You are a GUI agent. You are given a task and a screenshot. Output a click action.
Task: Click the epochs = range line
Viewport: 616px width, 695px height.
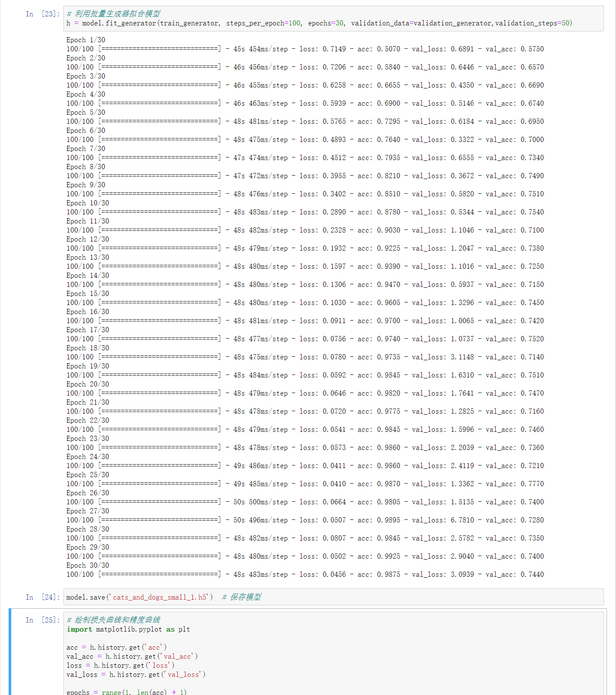pyautogui.click(x=126, y=692)
